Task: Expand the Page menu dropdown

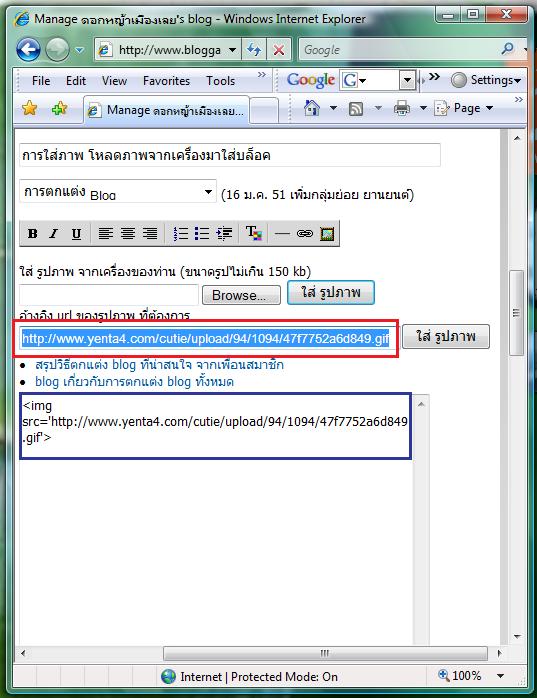Action: pos(490,108)
